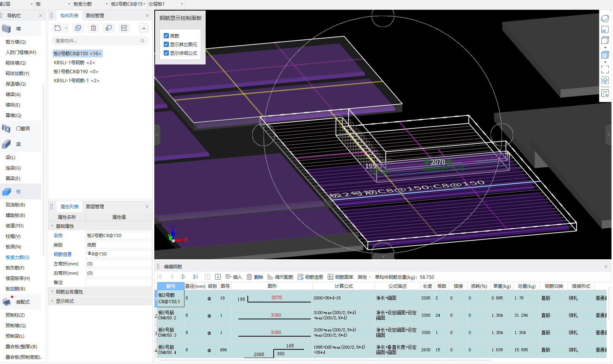Image resolution: width=613 pixels, height=364 pixels.
Task: Go to previous rebar row icon
Action: [172, 277]
